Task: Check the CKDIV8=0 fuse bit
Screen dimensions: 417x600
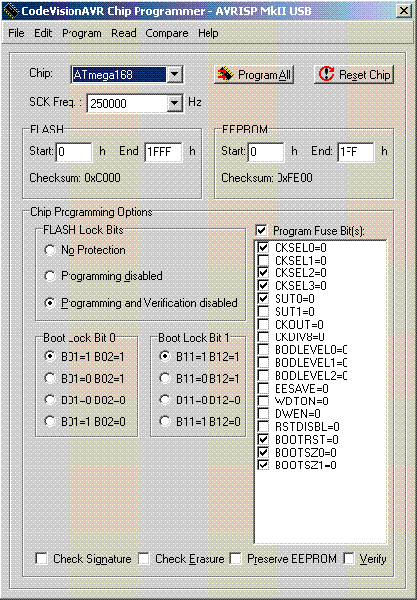Action: [263, 337]
